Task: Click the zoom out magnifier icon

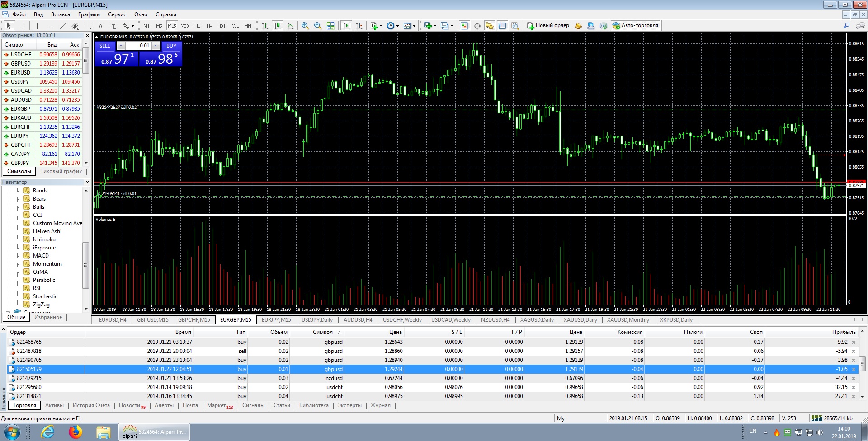Action: coord(318,26)
